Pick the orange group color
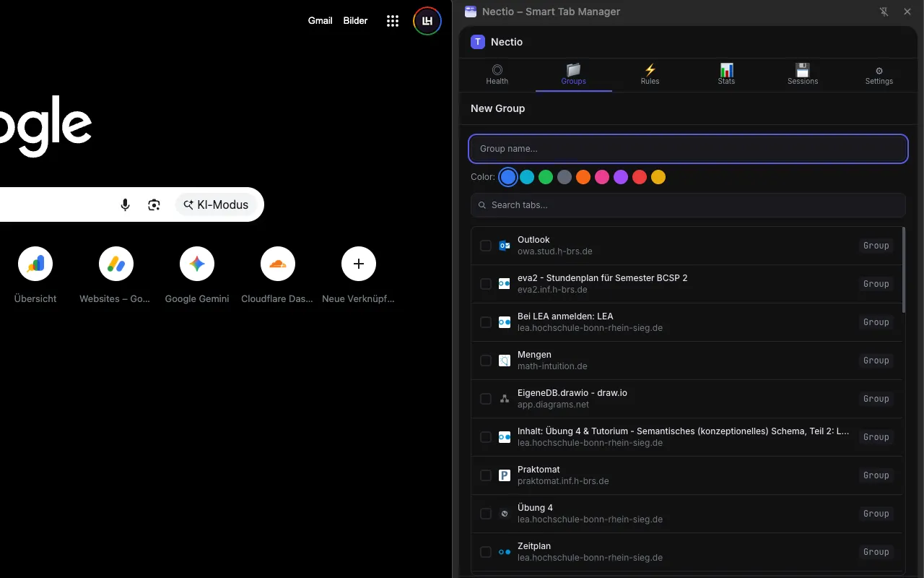Viewport: 924px width, 578px height. pos(583,177)
